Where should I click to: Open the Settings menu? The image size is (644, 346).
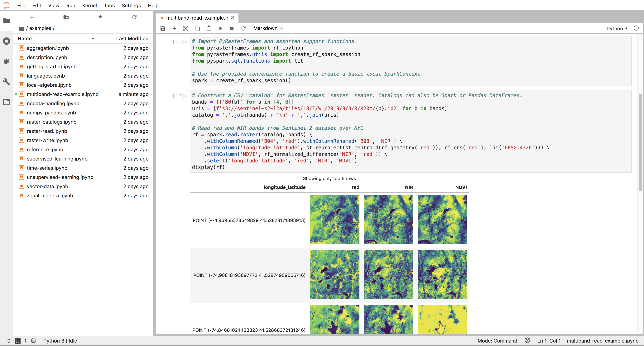tap(131, 6)
